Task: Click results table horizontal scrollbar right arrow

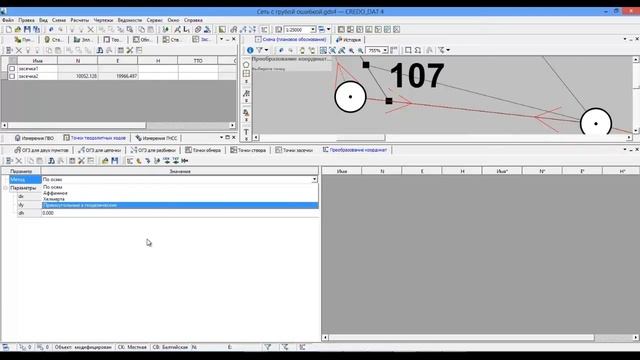Action: pos(636,338)
